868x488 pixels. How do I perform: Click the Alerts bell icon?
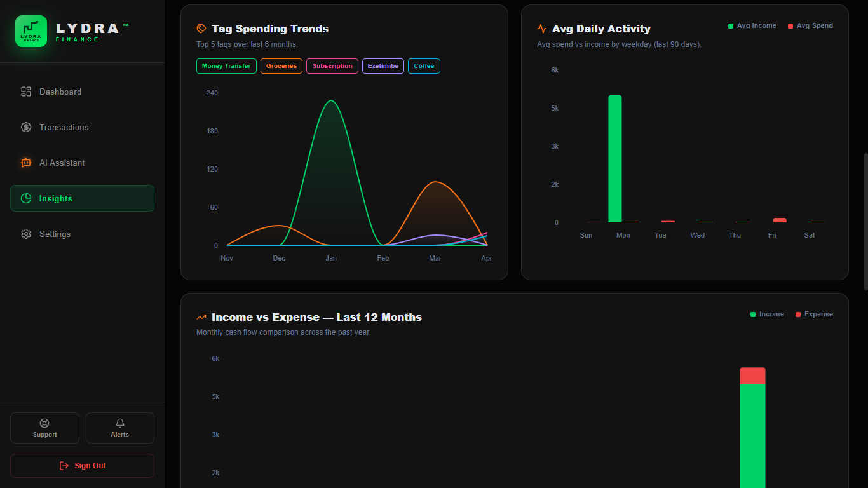[x=120, y=423]
